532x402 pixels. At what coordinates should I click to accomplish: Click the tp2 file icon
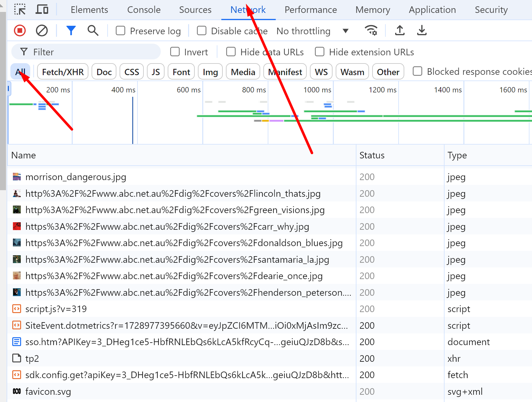[17, 358]
